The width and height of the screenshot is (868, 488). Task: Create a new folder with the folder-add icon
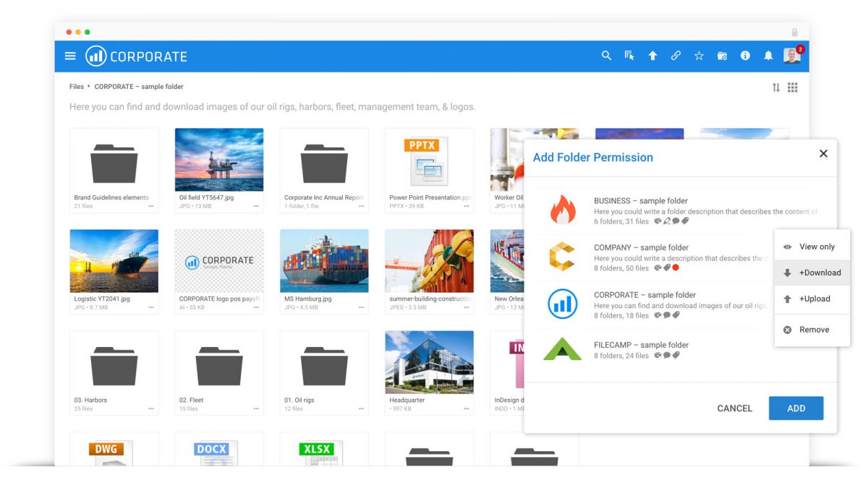722,55
